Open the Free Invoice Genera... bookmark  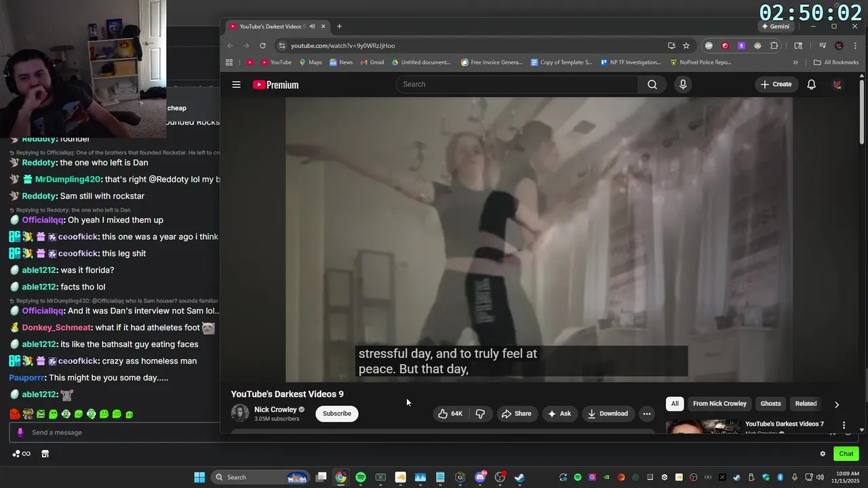click(492, 62)
